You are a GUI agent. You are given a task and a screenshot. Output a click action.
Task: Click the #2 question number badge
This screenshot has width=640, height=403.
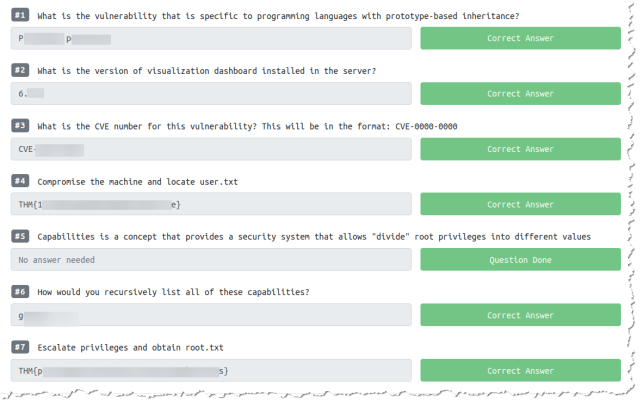click(21, 70)
